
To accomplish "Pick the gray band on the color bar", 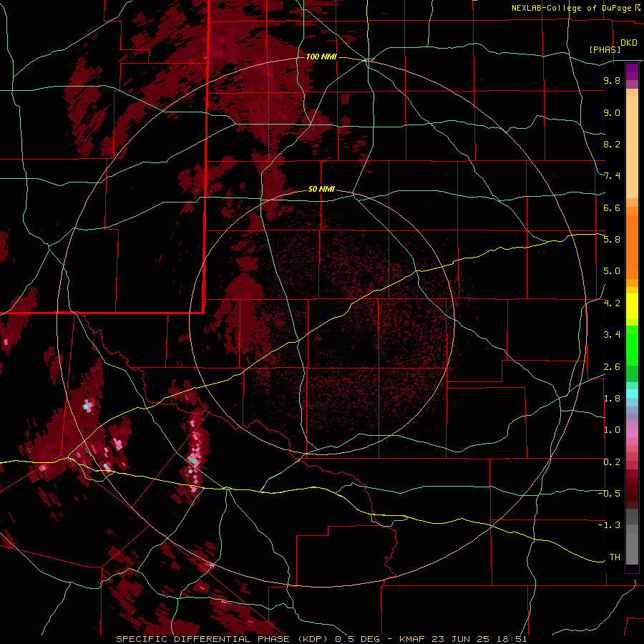I will [x=632, y=537].
